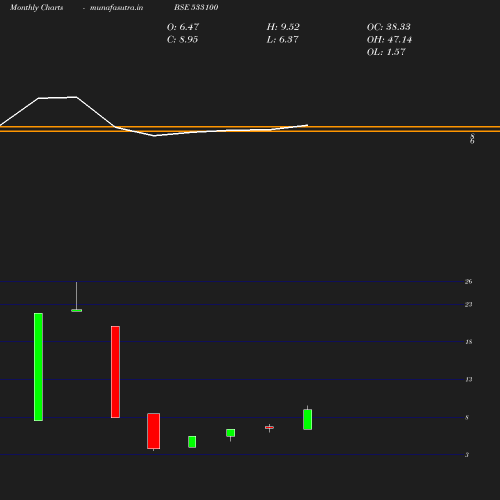Click the 'OH: 47.14' value

(389, 40)
